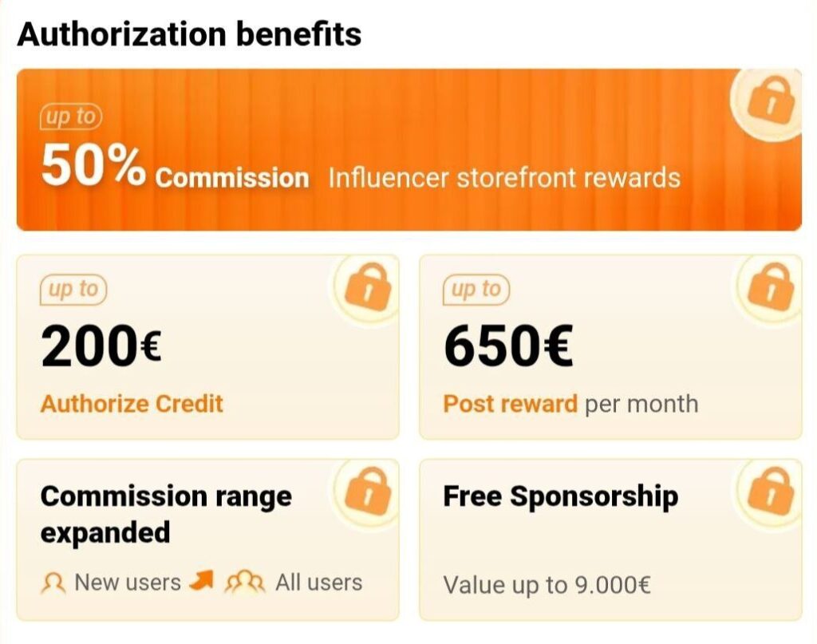This screenshot has width=817, height=644.
Task: Click the Authorize Credit orange label
Action: pyautogui.click(x=132, y=404)
